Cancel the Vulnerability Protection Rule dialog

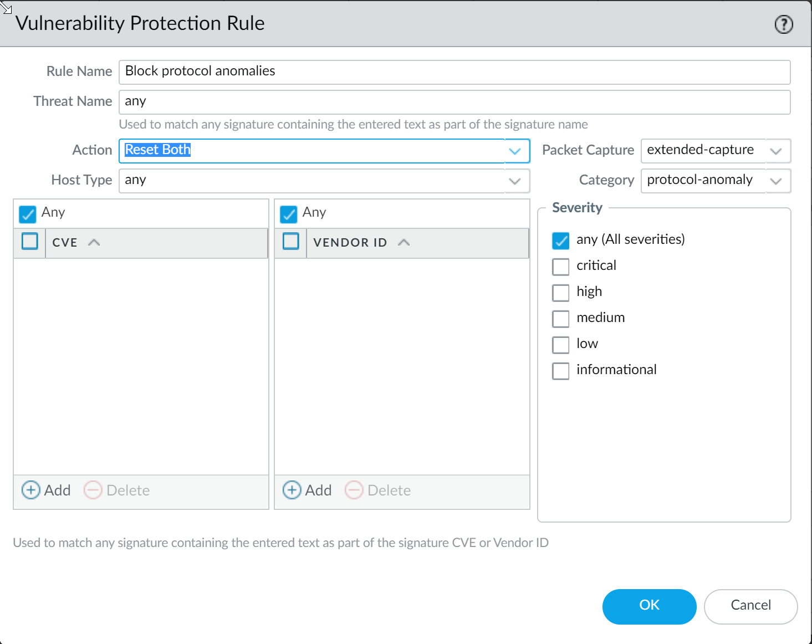[x=750, y=606]
